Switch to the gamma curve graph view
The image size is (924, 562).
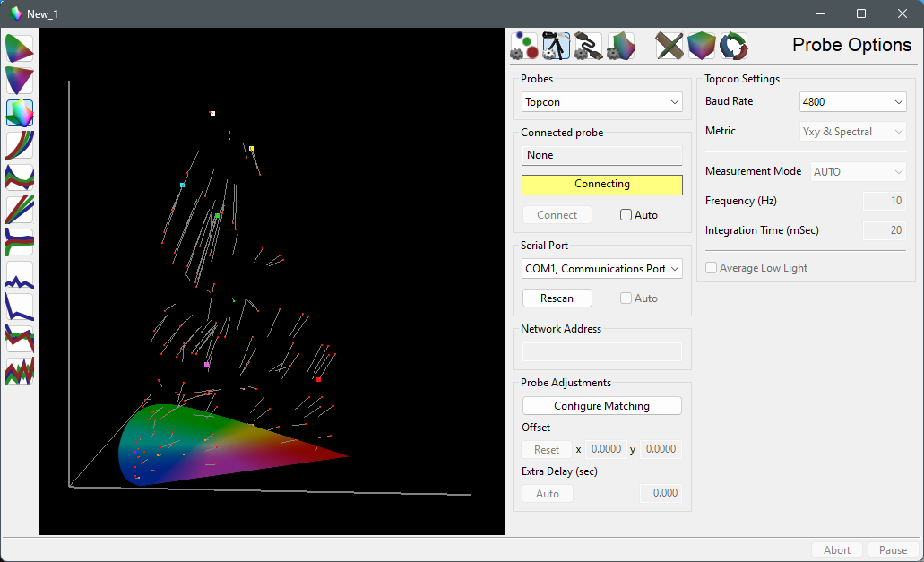click(18, 145)
